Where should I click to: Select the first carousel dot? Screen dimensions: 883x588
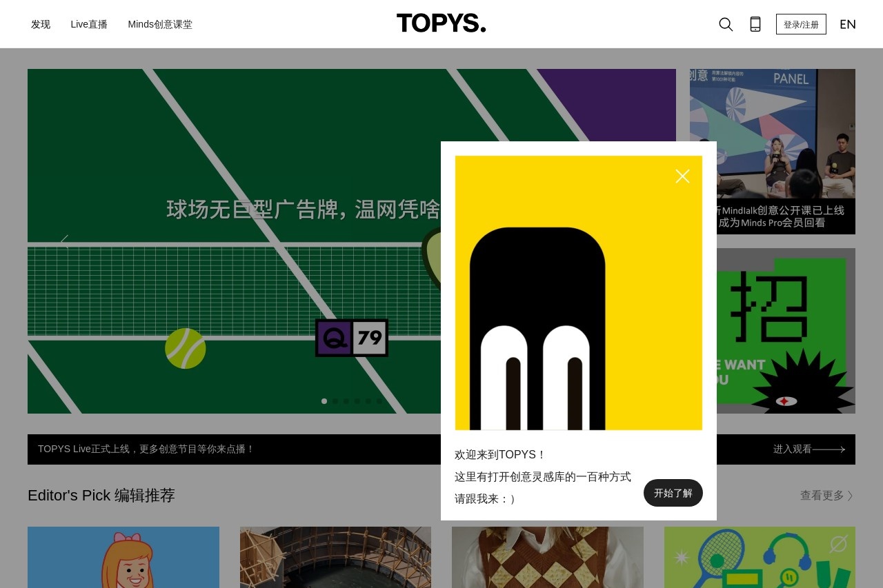pos(324,401)
